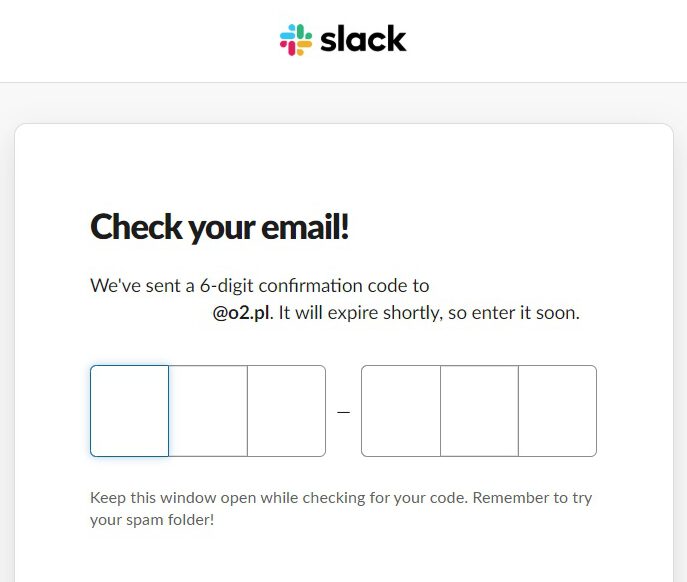Click the exclamation mark ending the heading
687x582 pixels.
point(344,226)
